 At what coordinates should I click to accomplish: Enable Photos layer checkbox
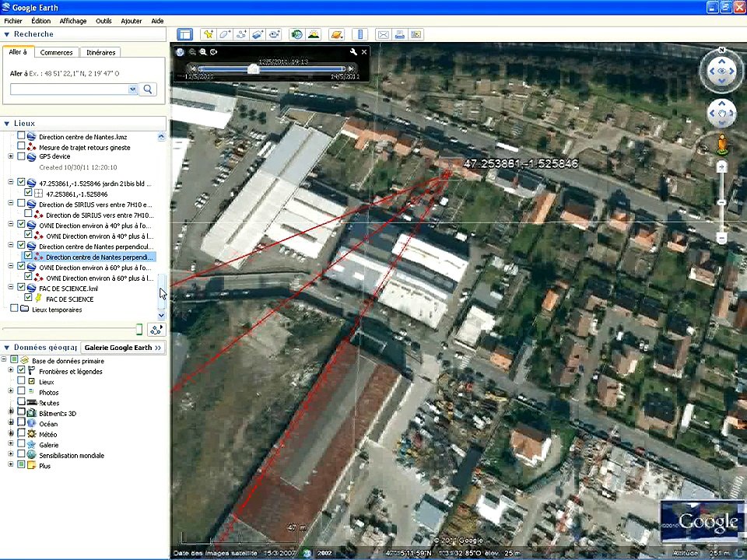click(x=21, y=391)
